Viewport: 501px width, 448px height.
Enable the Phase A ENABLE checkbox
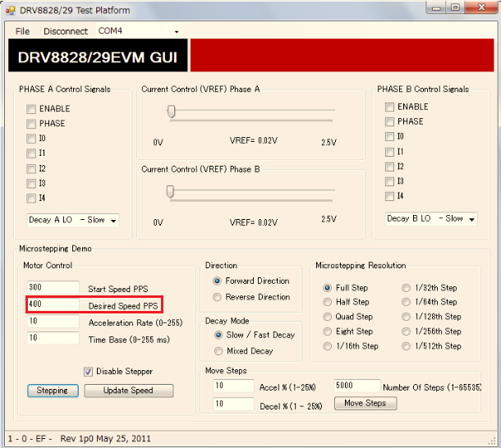31,109
